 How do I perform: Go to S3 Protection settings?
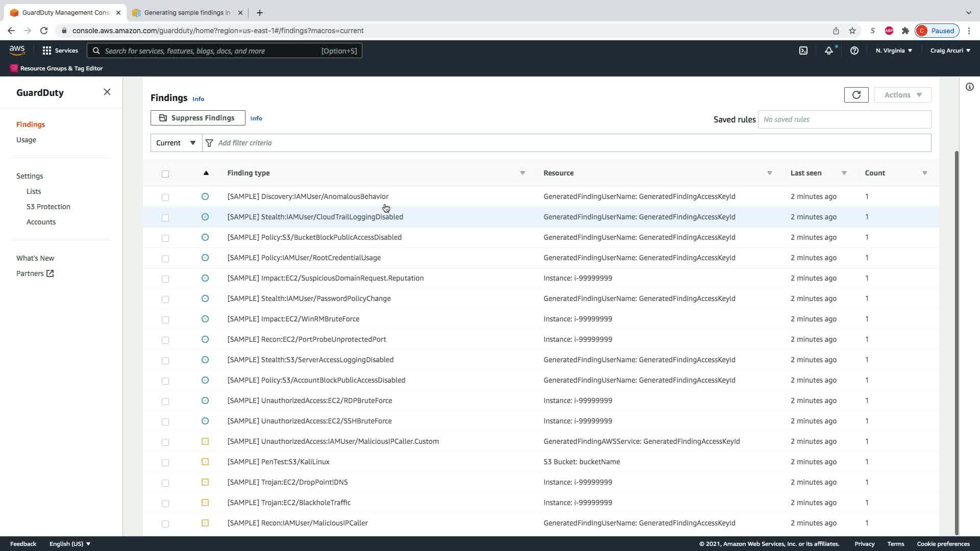(x=48, y=207)
